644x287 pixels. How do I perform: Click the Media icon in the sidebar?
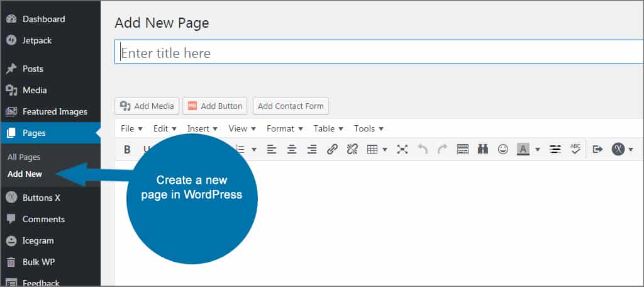pos(11,90)
